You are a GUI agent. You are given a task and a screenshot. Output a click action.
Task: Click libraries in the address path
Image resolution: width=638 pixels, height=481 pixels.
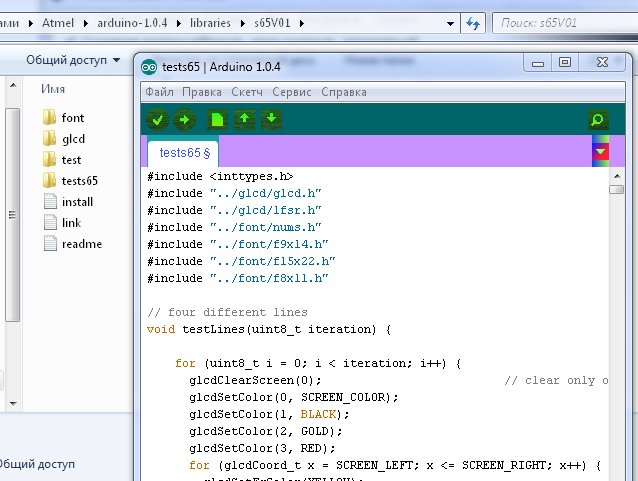(210, 23)
